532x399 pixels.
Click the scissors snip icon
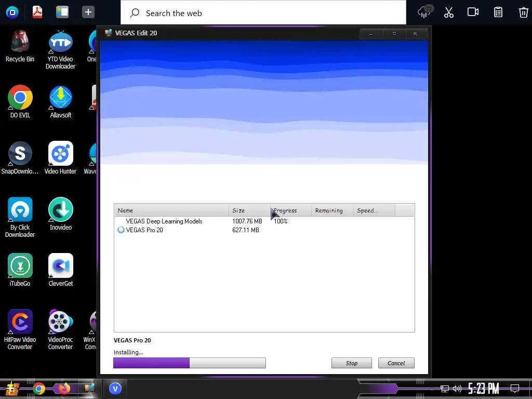pyautogui.click(x=448, y=12)
